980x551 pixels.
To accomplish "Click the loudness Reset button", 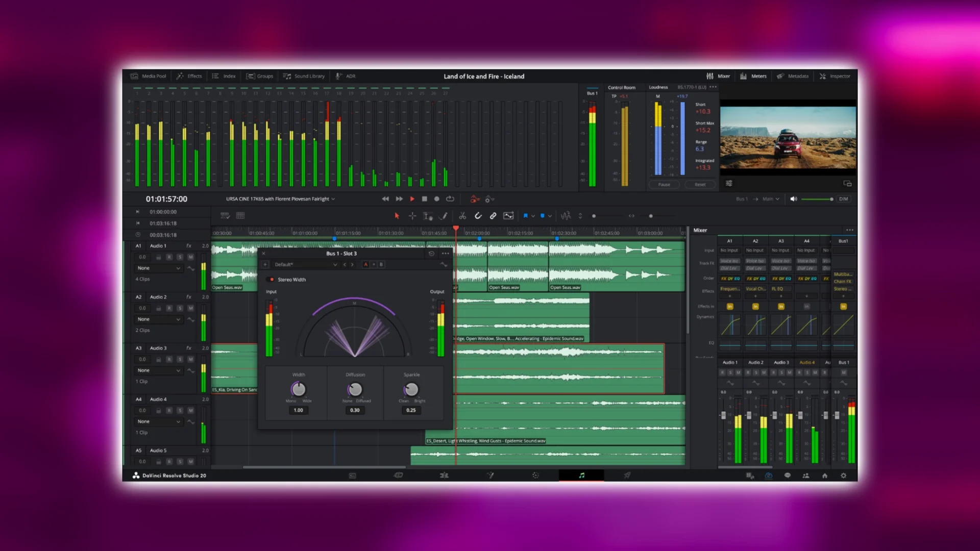I will [x=700, y=185].
